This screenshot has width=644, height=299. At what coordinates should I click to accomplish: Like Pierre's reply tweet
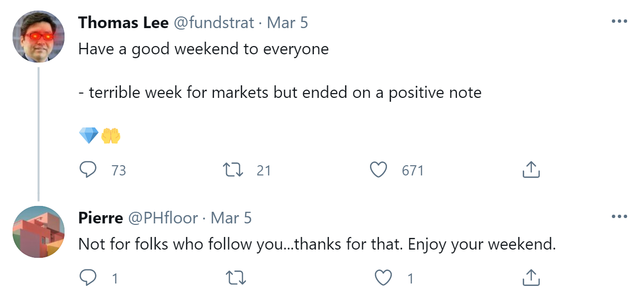384,278
